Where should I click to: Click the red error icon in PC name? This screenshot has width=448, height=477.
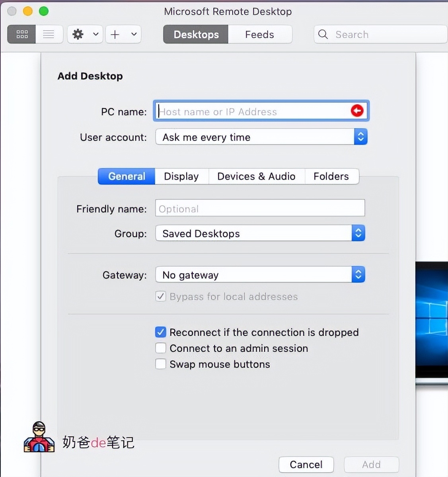pyautogui.click(x=357, y=111)
